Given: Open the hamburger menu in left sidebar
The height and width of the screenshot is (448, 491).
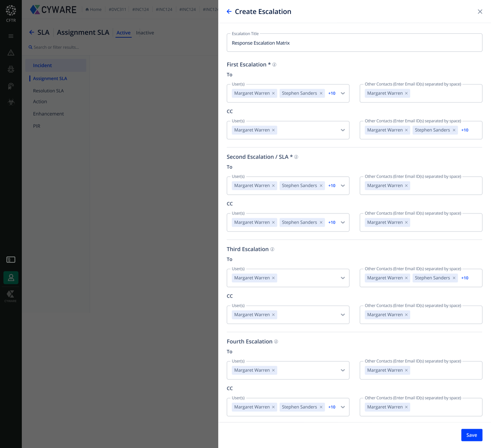Looking at the screenshot, I should tap(11, 36).
